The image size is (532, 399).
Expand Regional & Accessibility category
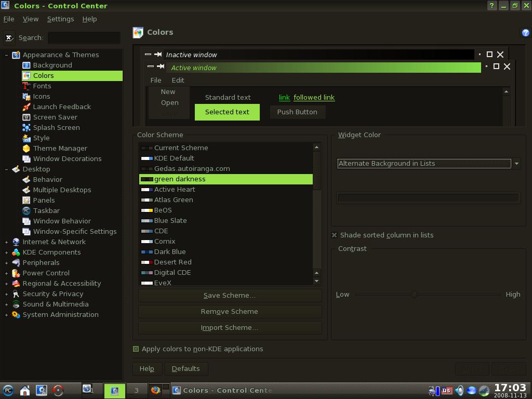click(6, 284)
